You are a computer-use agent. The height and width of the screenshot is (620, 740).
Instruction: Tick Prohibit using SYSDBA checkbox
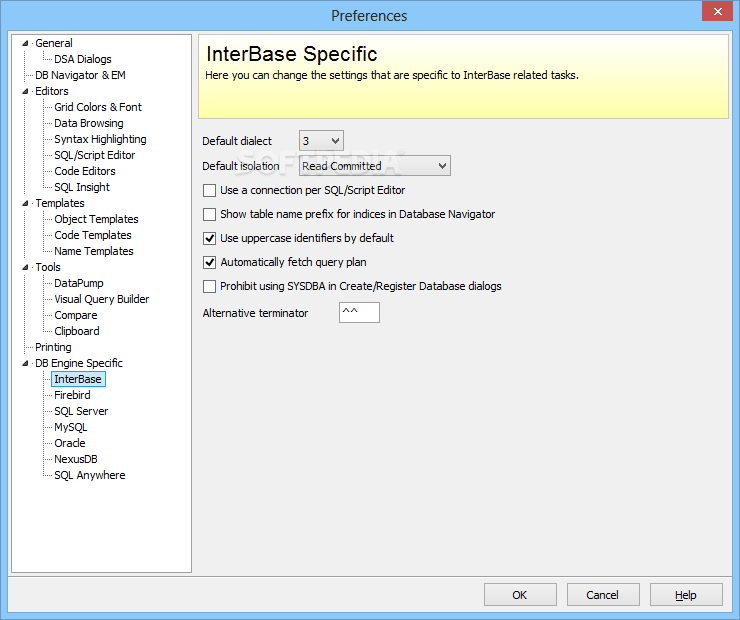pyautogui.click(x=210, y=286)
